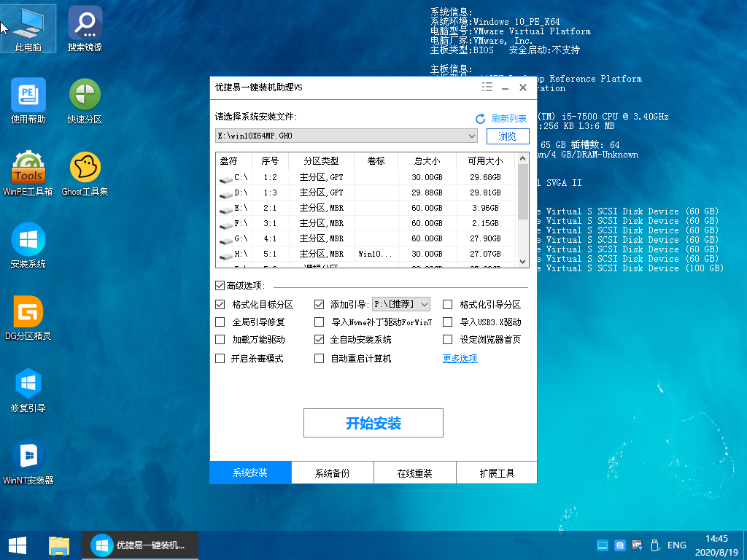Open the 搜索镜像 desktop icon
Screen dimensions: 747x560
[x=85, y=28]
